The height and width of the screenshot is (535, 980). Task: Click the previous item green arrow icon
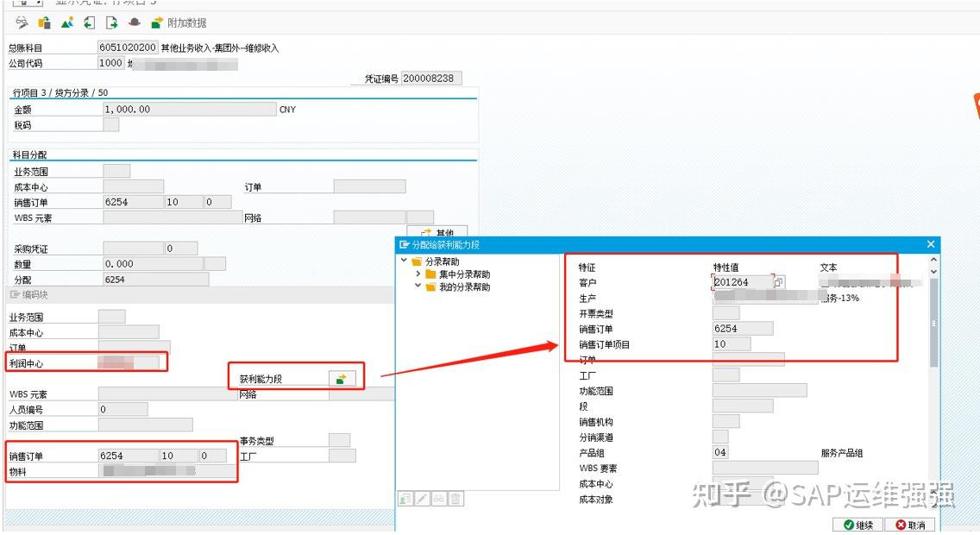[x=88, y=22]
